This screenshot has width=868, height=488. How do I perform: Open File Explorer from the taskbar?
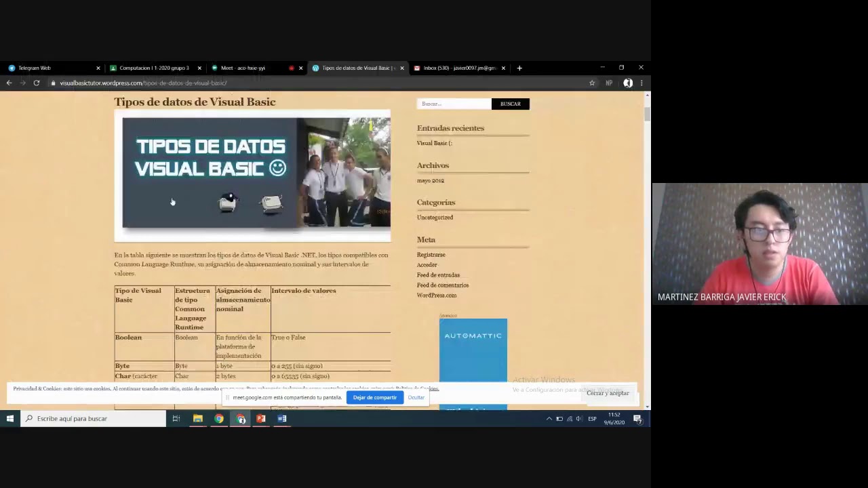tap(198, 418)
